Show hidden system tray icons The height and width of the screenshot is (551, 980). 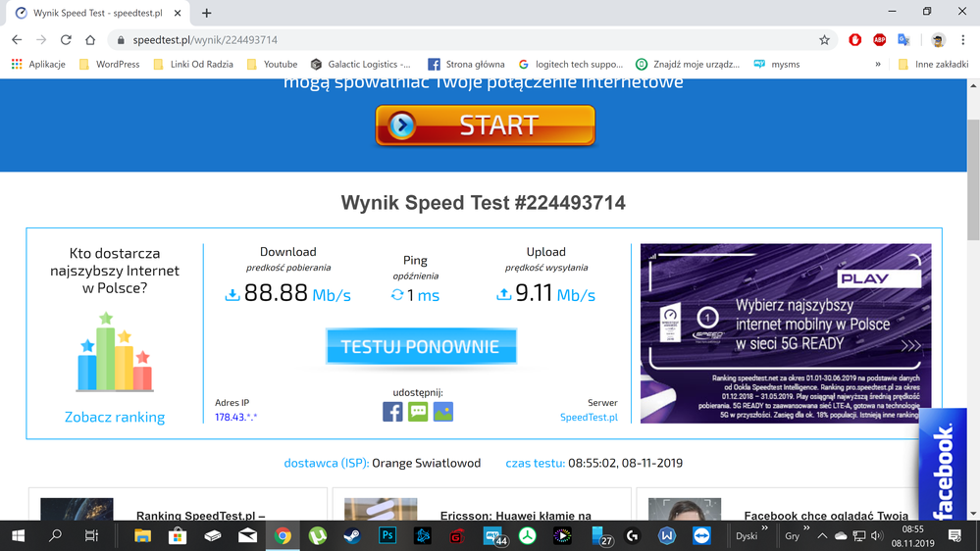[x=822, y=536]
